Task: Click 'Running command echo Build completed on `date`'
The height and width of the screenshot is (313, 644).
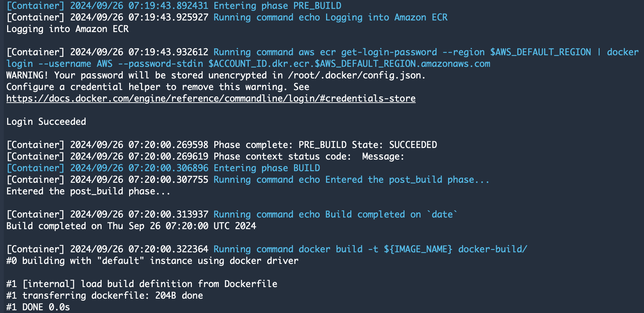Action: point(336,214)
